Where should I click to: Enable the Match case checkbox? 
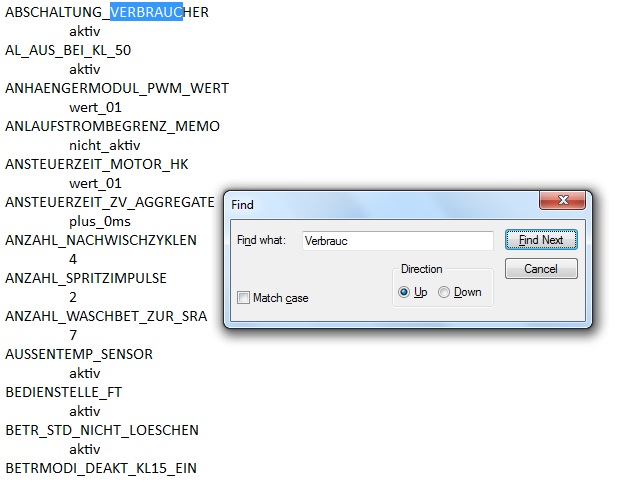click(244, 298)
